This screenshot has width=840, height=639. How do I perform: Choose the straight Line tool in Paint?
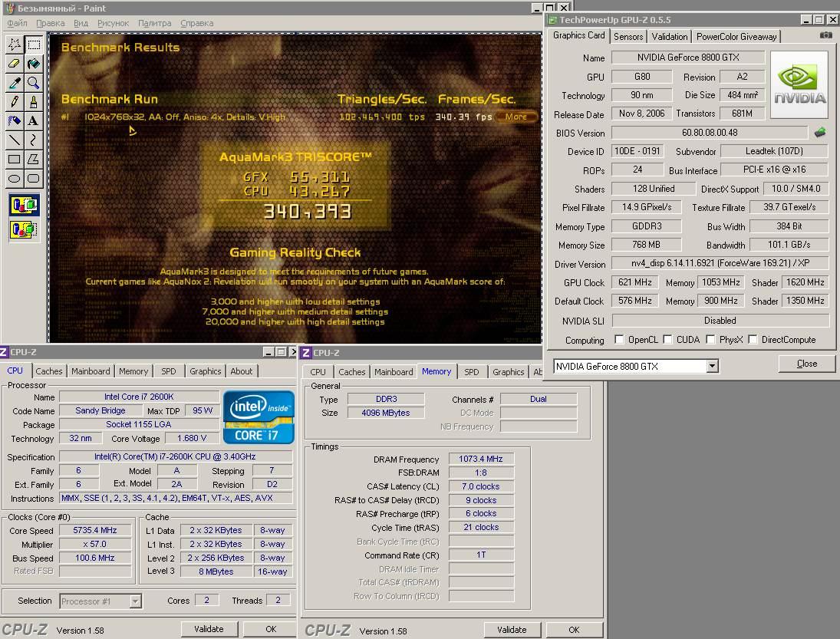pyautogui.click(x=15, y=140)
